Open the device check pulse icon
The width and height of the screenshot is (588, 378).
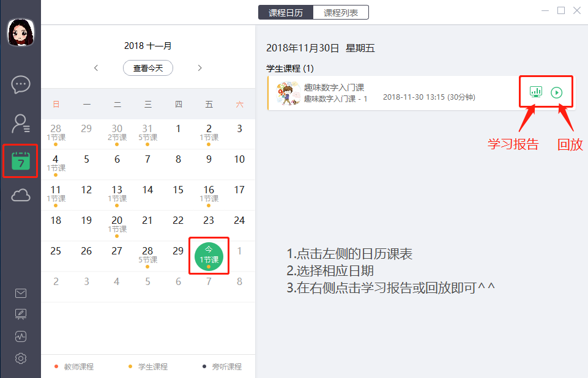(x=21, y=336)
